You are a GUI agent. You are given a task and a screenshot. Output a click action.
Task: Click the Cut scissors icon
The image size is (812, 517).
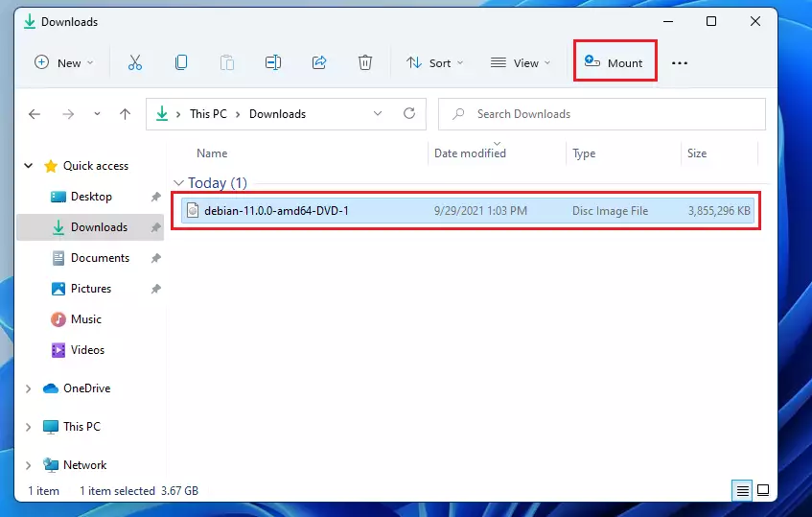pos(134,62)
